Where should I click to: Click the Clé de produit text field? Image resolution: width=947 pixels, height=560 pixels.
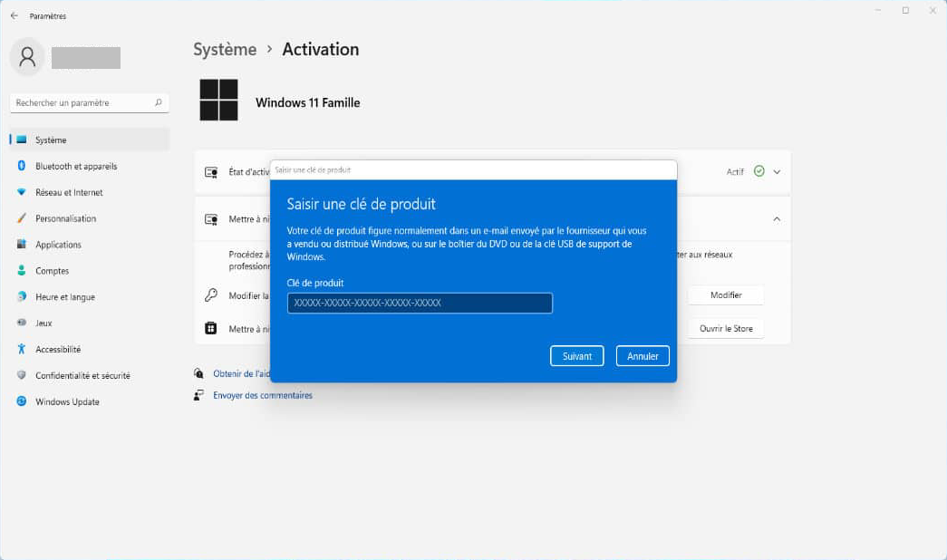[x=420, y=303]
